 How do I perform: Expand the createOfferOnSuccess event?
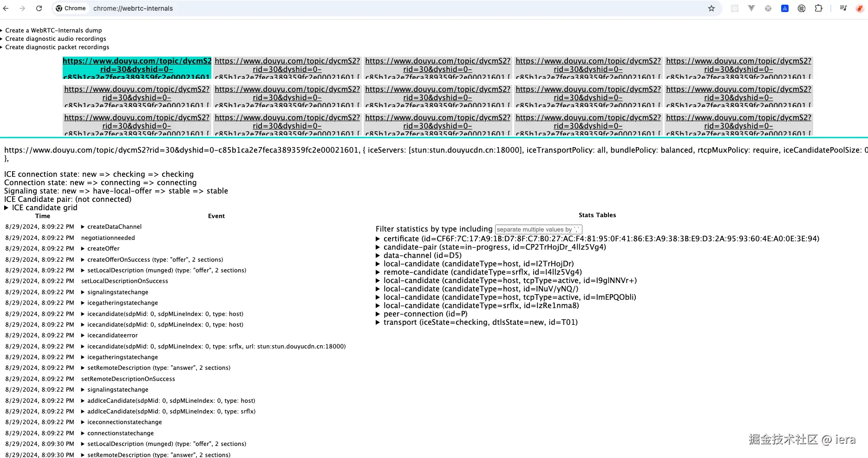point(152,260)
